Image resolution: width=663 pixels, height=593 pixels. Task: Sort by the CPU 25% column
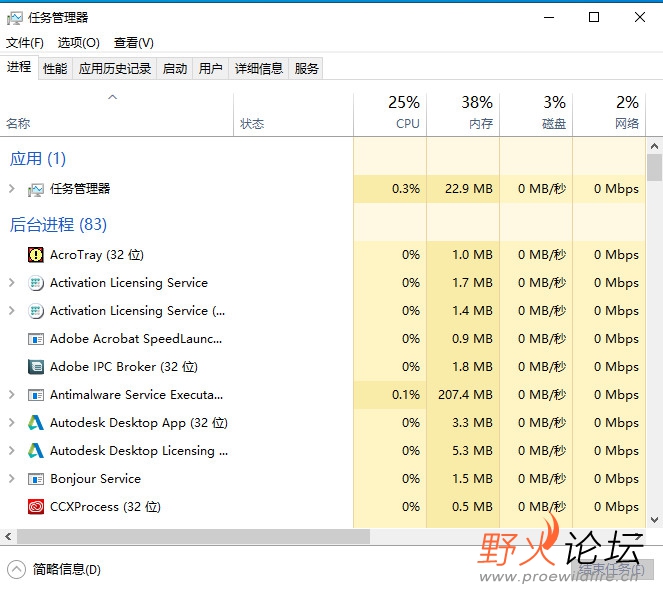click(390, 114)
